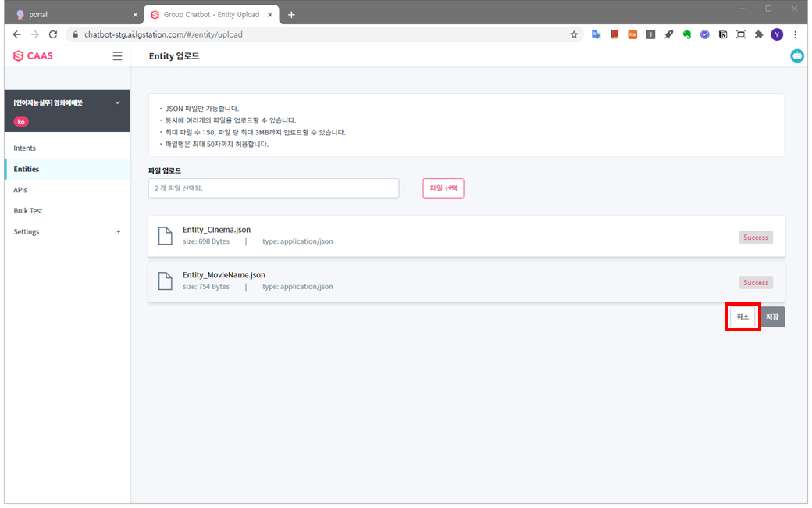
Task: Open the Extensions puzzle piece menu
Action: pyautogui.click(x=758, y=34)
